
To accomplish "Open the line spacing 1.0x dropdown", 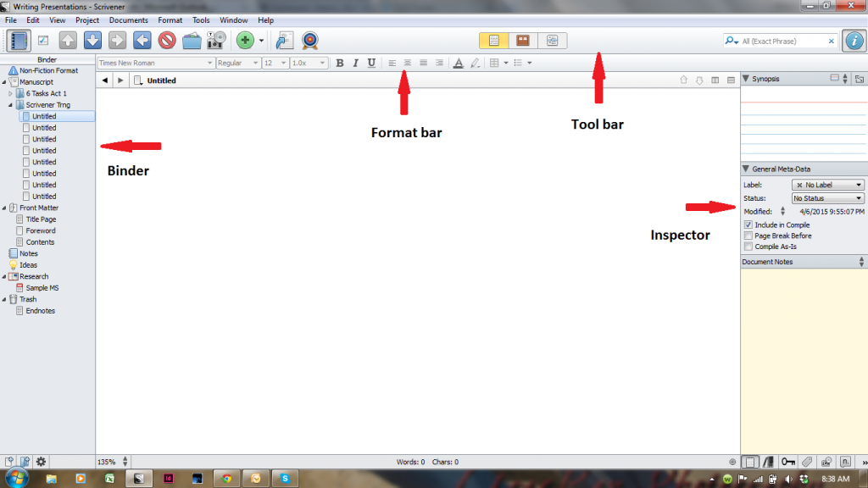I will click(309, 63).
